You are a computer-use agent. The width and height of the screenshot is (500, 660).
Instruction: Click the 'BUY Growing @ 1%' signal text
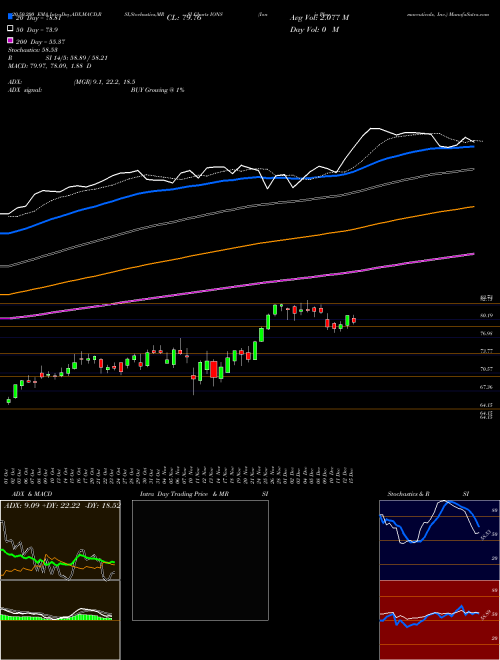[x=157, y=90]
